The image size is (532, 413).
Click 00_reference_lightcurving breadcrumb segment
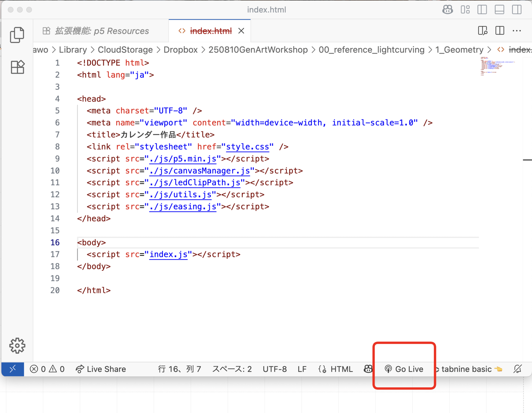tap(371, 50)
